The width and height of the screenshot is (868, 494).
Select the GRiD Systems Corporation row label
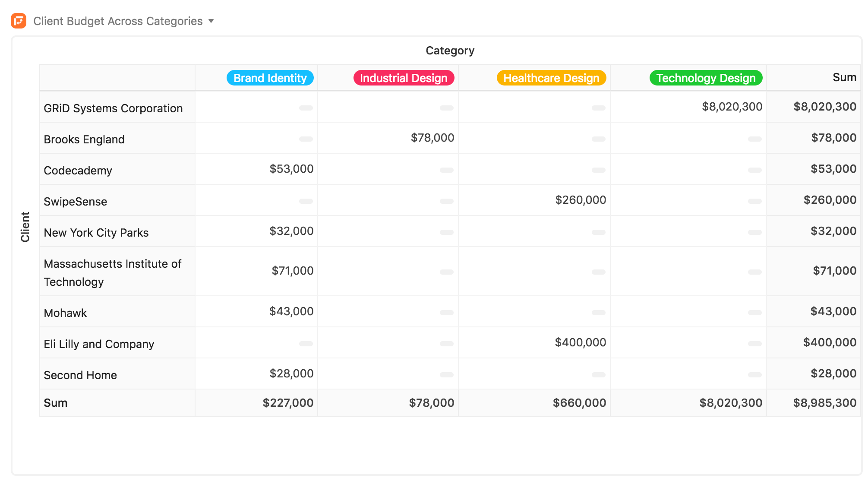pos(113,108)
